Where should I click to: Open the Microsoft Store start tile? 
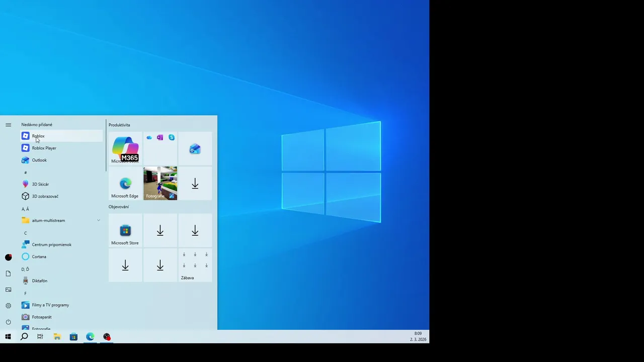point(125,230)
